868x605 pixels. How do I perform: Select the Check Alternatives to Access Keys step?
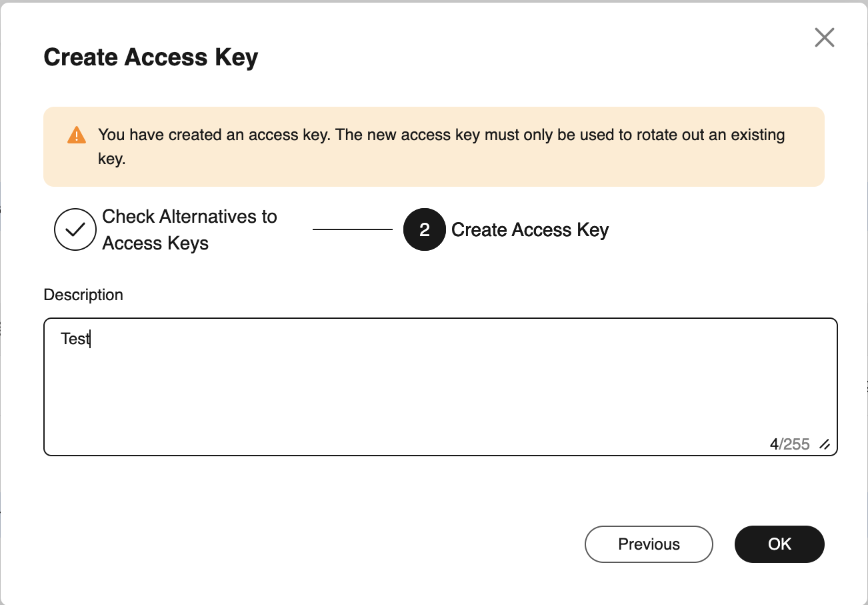[x=189, y=229]
